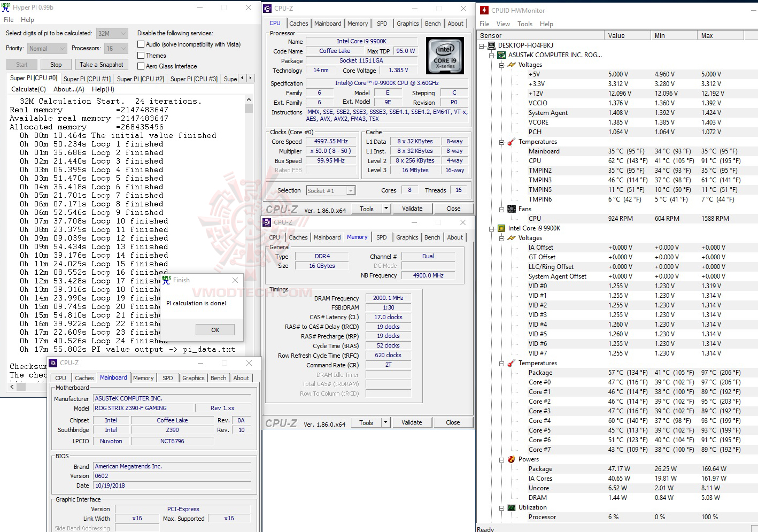
Task: Collapse the ASUSTeK COMPUTER INC. node
Action: click(x=491, y=55)
